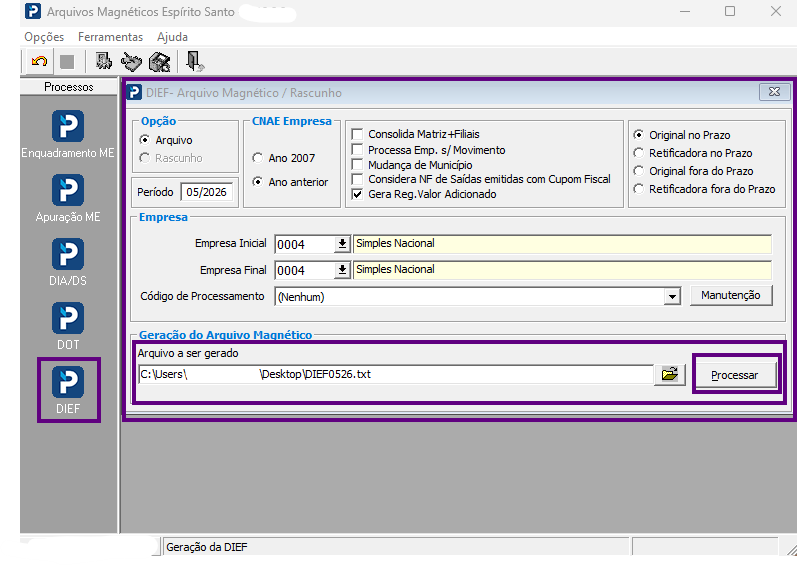The height and width of the screenshot is (565, 798).
Task: Check Considera NF de Saídas com Cupom Fiscal
Action: click(357, 179)
